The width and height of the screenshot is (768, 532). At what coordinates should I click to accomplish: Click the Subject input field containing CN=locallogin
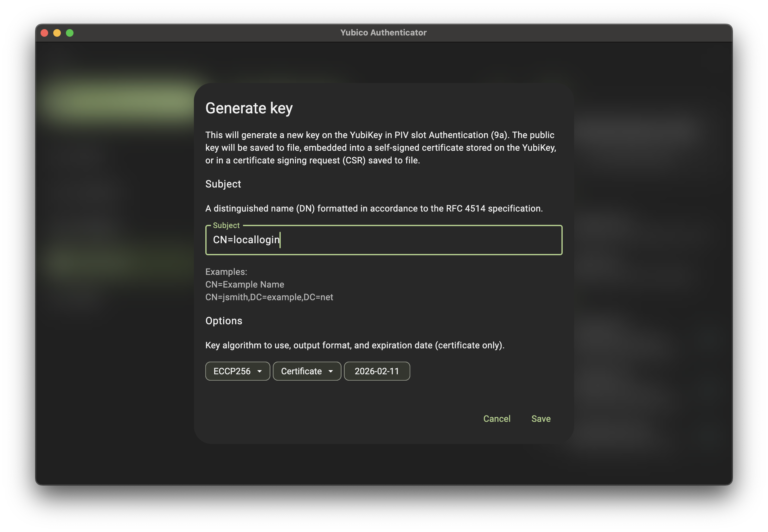[383, 240]
